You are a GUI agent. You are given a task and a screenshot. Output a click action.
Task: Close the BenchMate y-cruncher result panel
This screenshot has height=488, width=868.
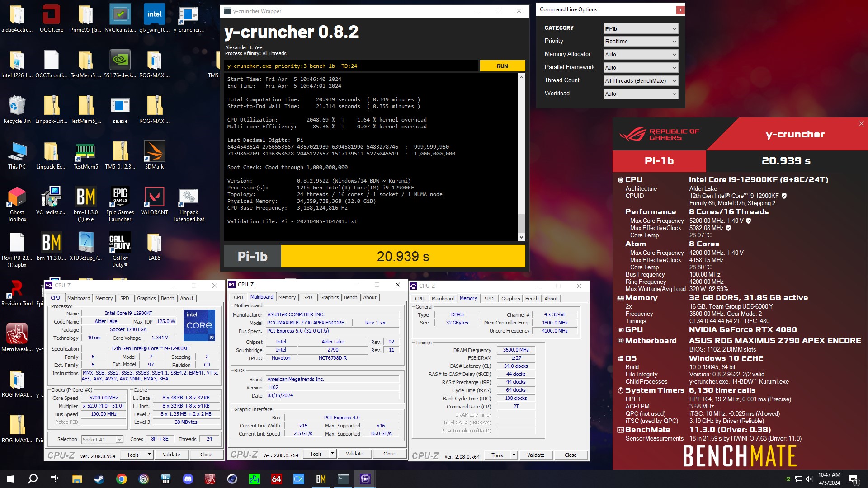coord(861,124)
